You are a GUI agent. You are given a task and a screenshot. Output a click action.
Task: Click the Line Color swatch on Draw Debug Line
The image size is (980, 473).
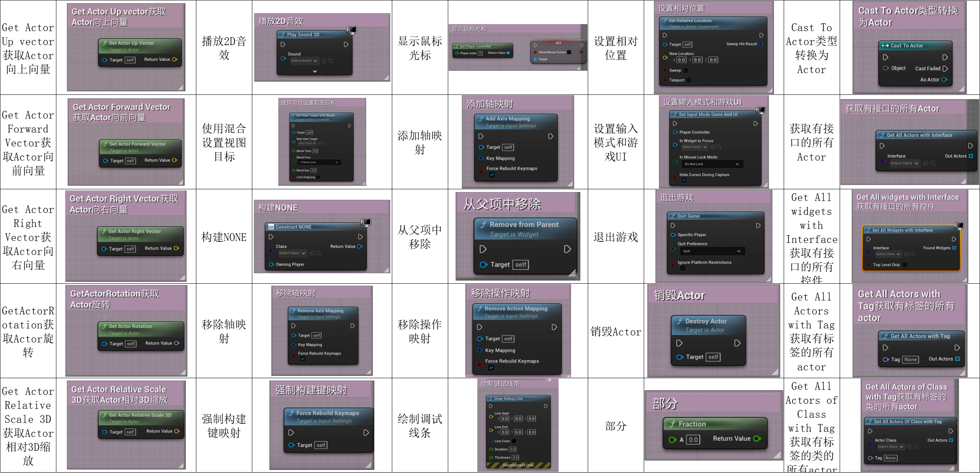[x=514, y=441]
